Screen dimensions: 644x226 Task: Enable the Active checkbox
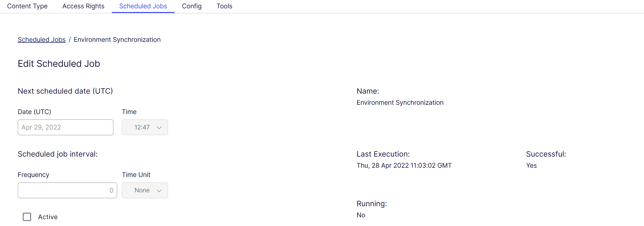[x=27, y=217]
